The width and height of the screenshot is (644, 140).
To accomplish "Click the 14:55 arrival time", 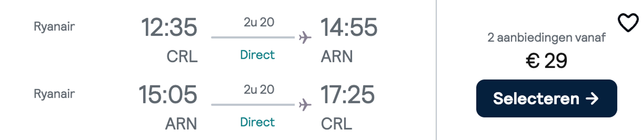I will tap(349, 27).
